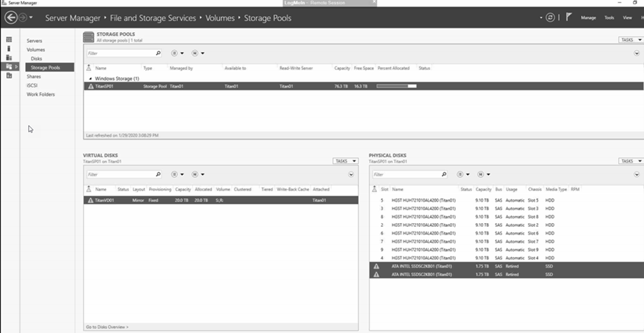
Task: Click search magnifier in Physical Disks filter
Action: (444, 174)
